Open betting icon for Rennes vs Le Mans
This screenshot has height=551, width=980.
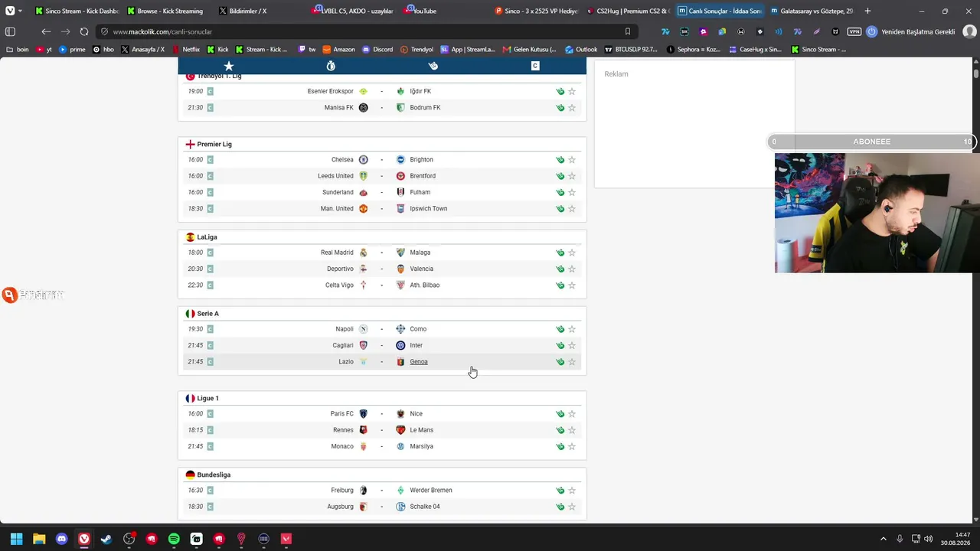click(x=560, y=430)
